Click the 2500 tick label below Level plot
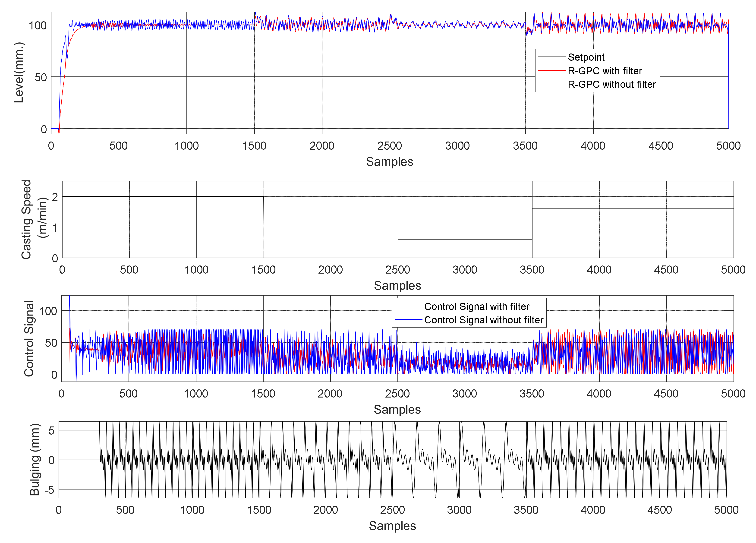This screenshot has height=543, width=756. click(x=389, y=146)
